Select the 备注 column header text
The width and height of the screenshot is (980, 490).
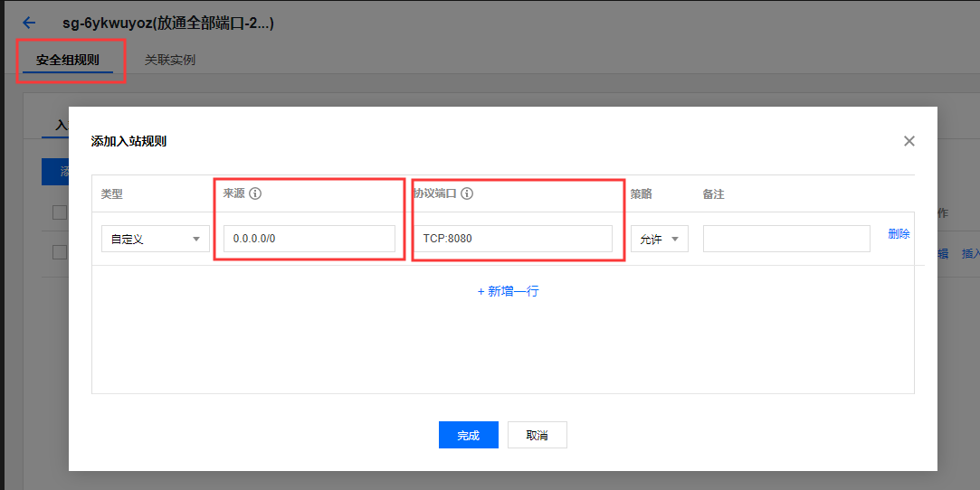(x=713, y=194)
